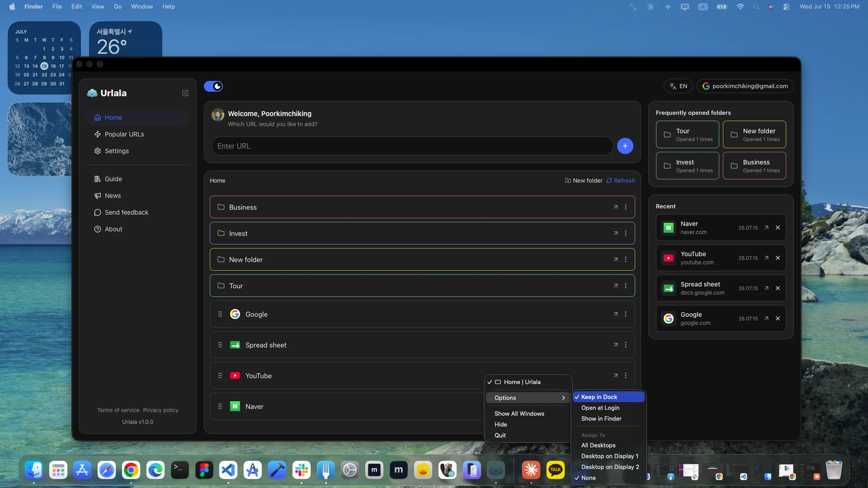Select Home in the sidebar
The image size is (868, 488).
pos(137,117)
